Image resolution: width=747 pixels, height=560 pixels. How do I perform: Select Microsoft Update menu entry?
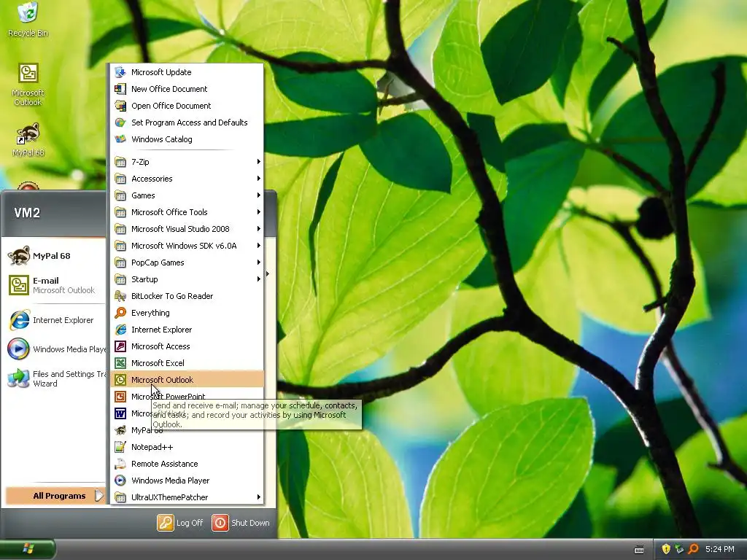tap(187, 72)
